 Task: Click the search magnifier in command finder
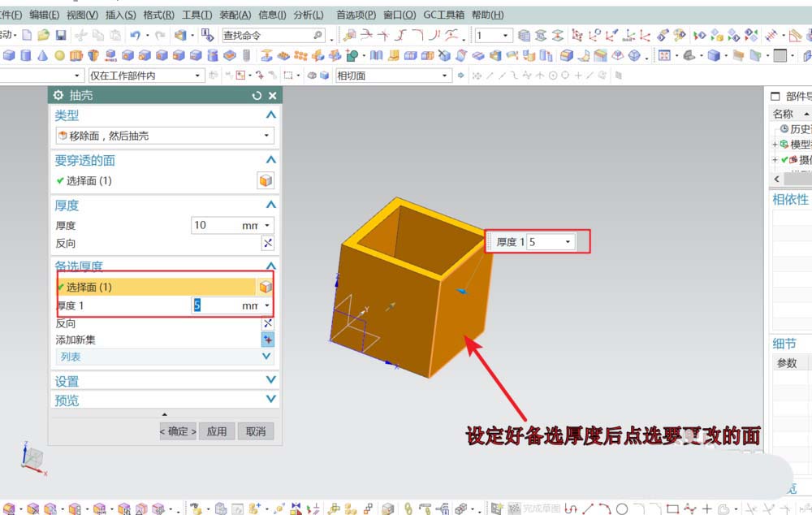[x=317, y=35]
